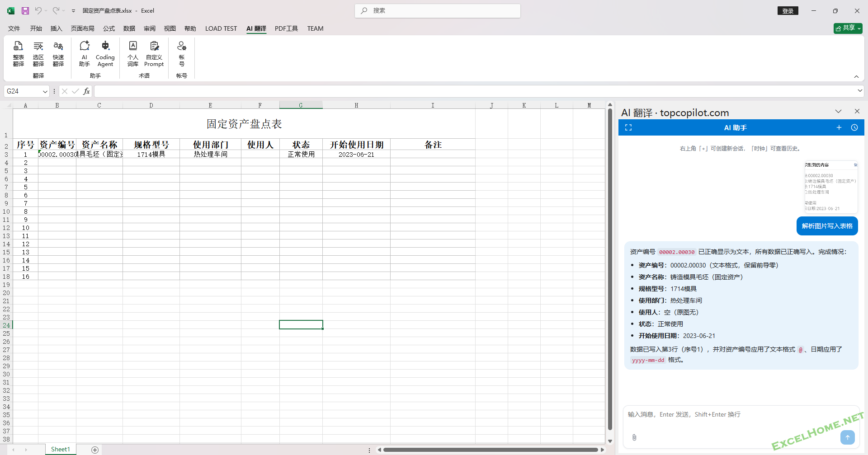Select column G header
Viewport: 868px width, 455px height.
(x=301, y=105)
